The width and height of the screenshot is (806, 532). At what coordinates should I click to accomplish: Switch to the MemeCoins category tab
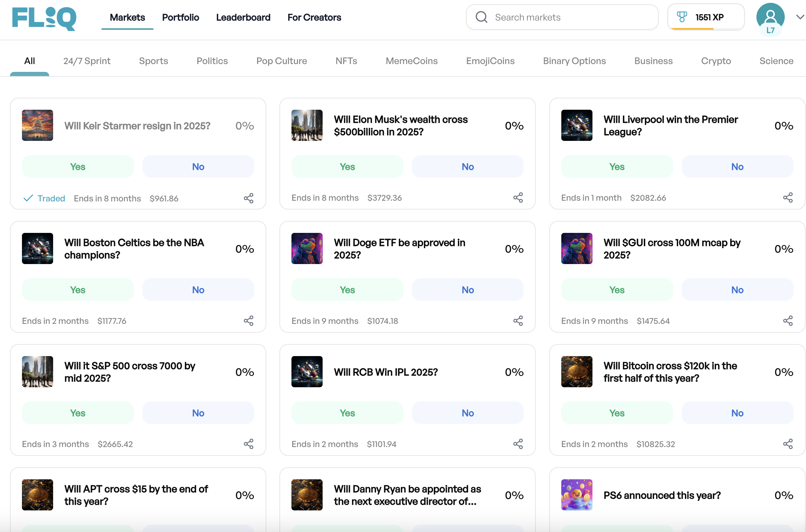click(x=411, y=61)
